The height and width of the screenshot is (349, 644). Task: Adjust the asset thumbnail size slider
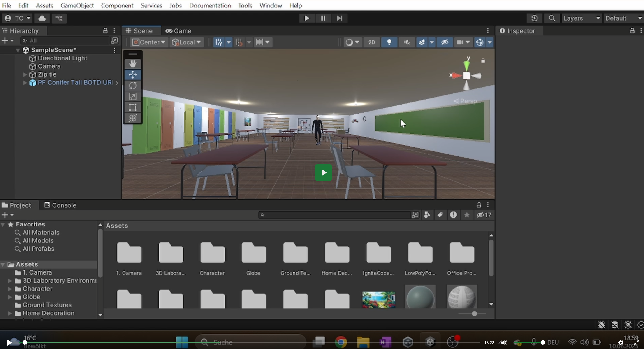pyautogui.click(x=474, y=314)
